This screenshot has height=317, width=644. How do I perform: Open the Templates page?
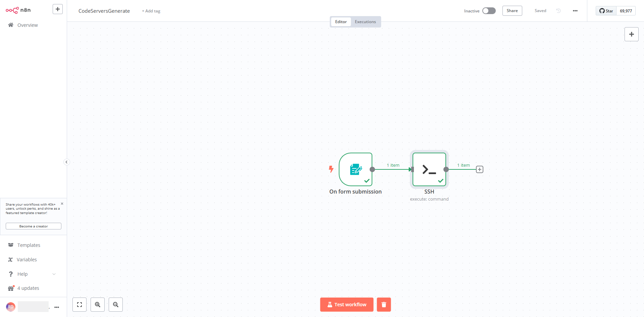[29, 245]
